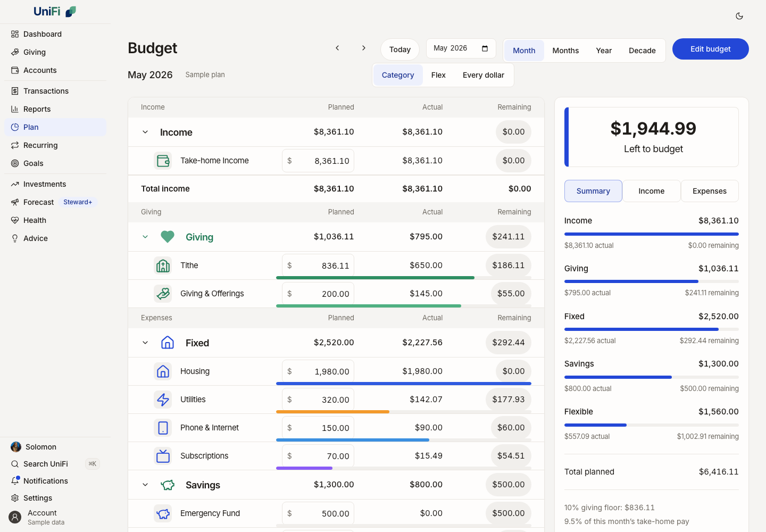
Task: Click the Utilities lightning bolt icon
Action: click(x=163, y=400)
